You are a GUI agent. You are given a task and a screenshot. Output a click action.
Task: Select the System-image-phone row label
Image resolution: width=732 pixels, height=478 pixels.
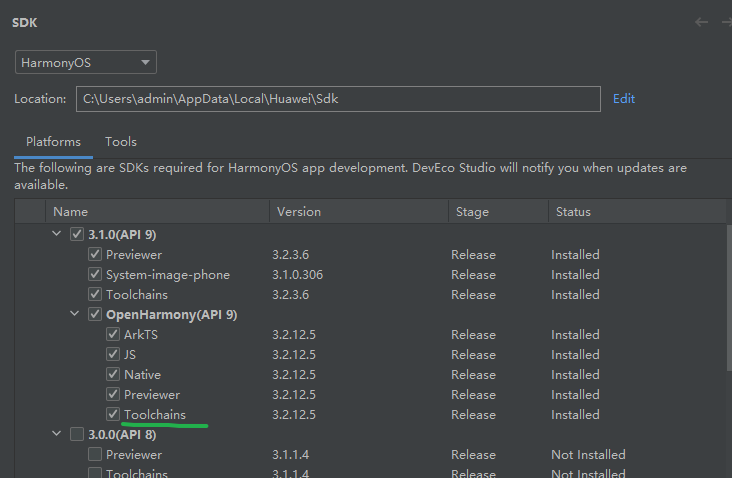click(x=168, y=274)
